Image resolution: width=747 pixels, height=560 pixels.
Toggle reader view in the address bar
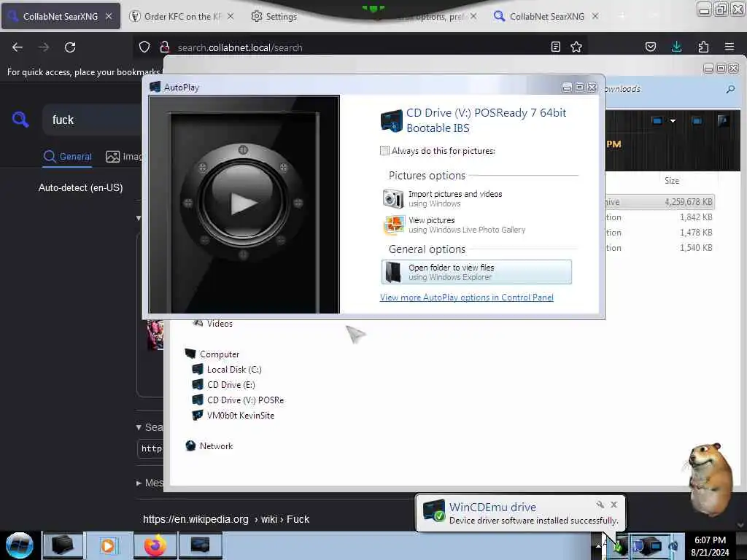pyautogui.click(x=555, y=47)
